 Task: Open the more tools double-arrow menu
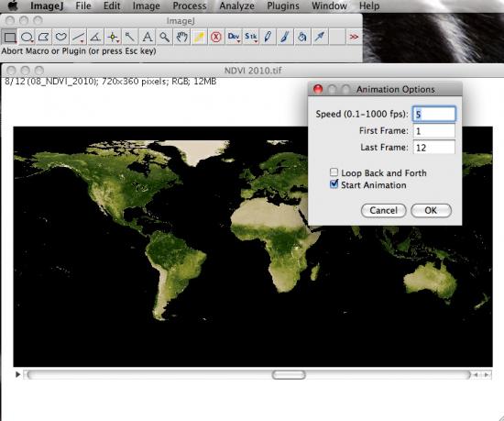(x=354, y=38)
